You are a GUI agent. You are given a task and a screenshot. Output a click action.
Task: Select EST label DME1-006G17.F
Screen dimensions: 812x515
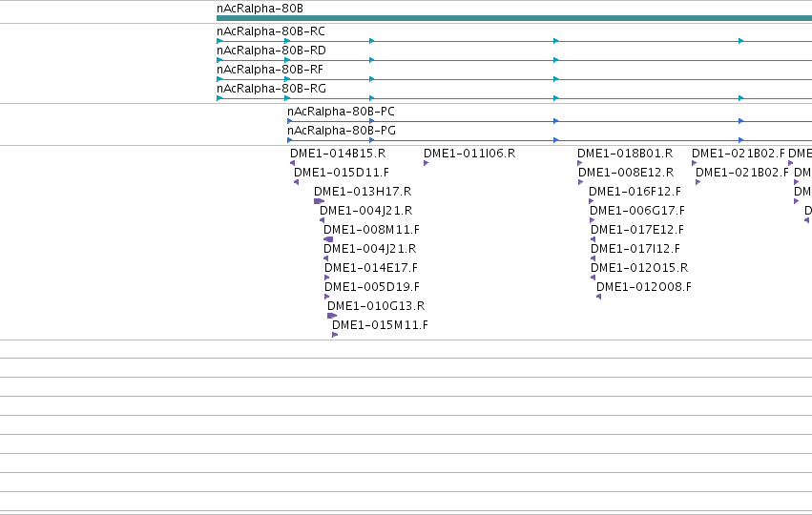[x=637, y=211]
